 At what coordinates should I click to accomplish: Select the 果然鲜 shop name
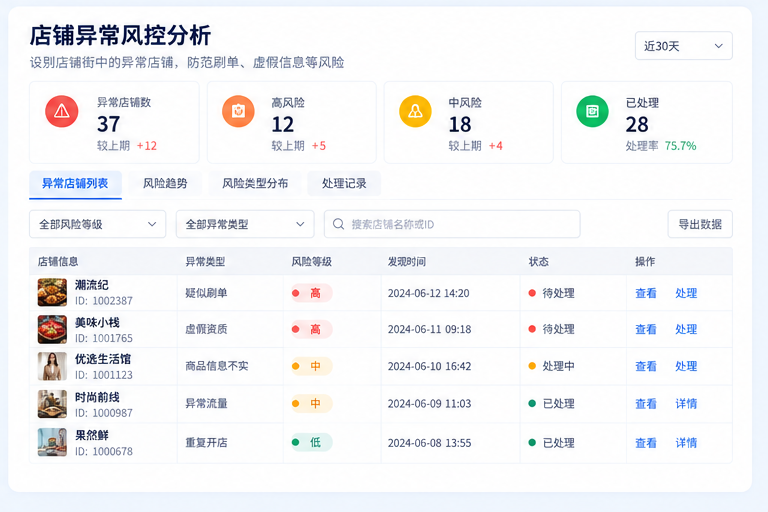pyautogui.click(x=92, y=435)
